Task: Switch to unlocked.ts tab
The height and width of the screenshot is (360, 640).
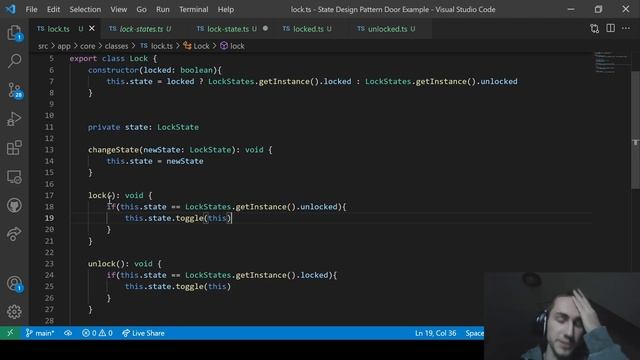Action: 386,29
